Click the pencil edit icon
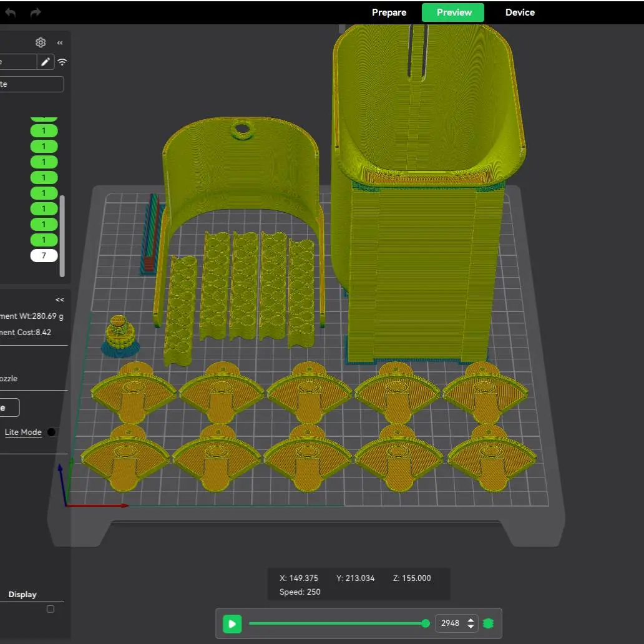 (x=46, y=62)
